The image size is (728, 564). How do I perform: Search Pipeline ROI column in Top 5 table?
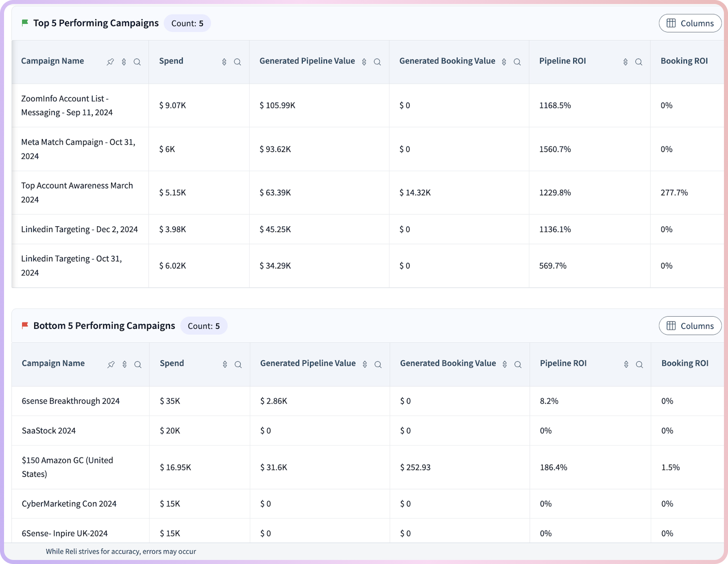639,62
